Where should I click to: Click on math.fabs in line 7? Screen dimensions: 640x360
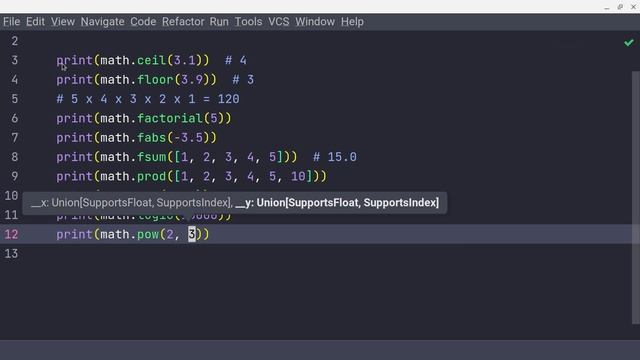[x=133, y=138]
